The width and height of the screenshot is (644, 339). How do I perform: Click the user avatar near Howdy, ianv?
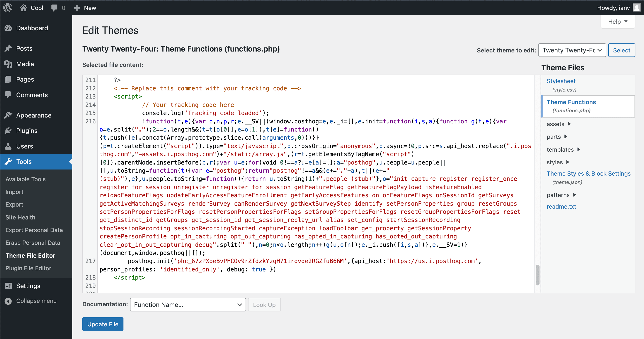(x=637, y=8)
